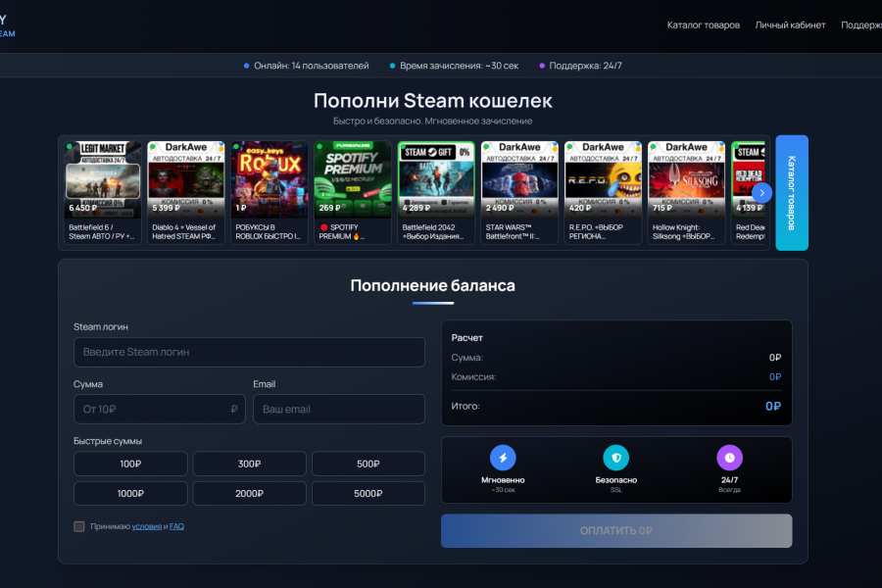Choose quick amount 100₽
Screen dimensions: 882x588
coord(130,464)
